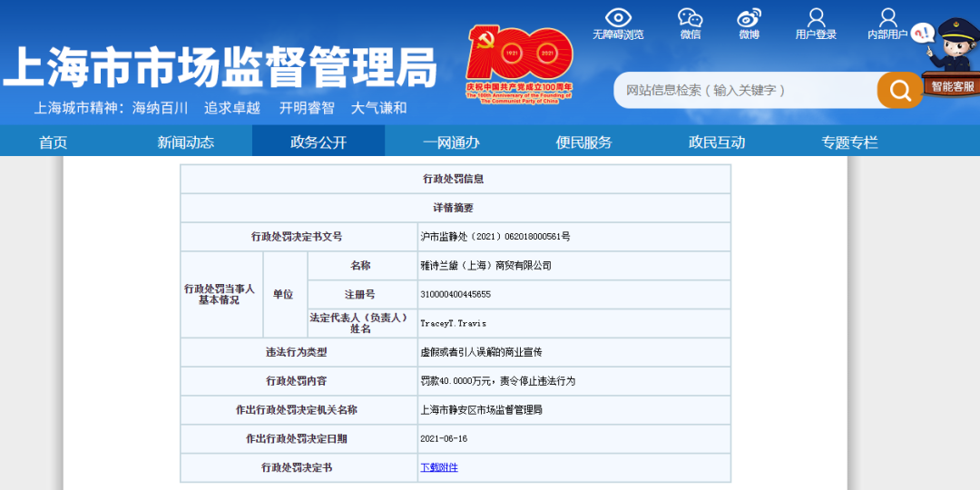
Task: Click the 内部用户 user icon
Action: (x=887, y=17)
